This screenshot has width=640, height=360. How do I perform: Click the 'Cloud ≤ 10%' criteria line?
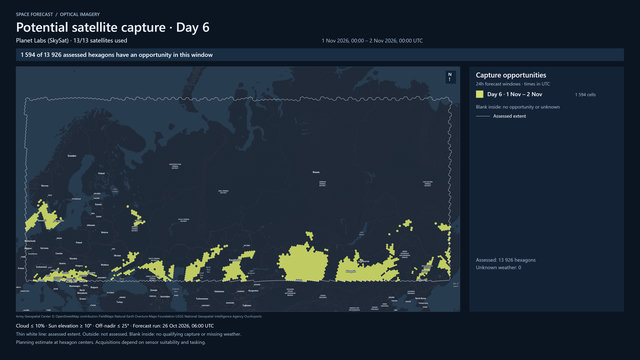pyautogui.click(x=115, y=326)
